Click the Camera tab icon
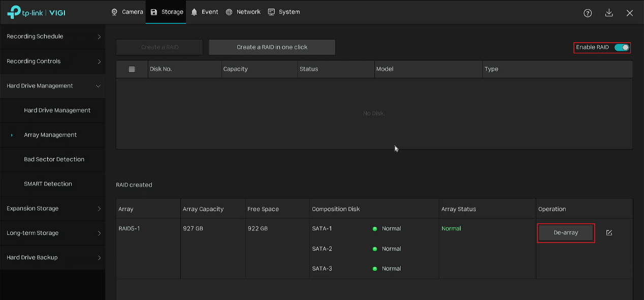This screenshot has width=644, height=300. click(114, 12)
